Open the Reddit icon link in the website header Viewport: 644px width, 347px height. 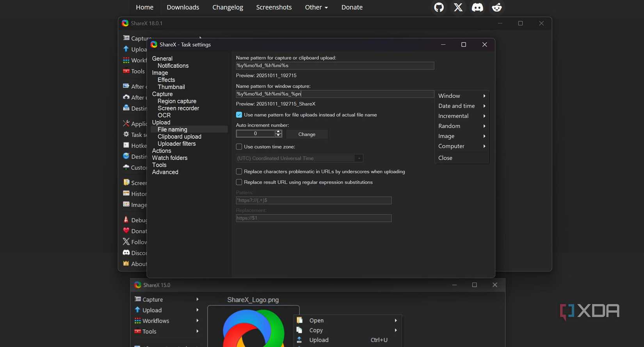(497, 7)
